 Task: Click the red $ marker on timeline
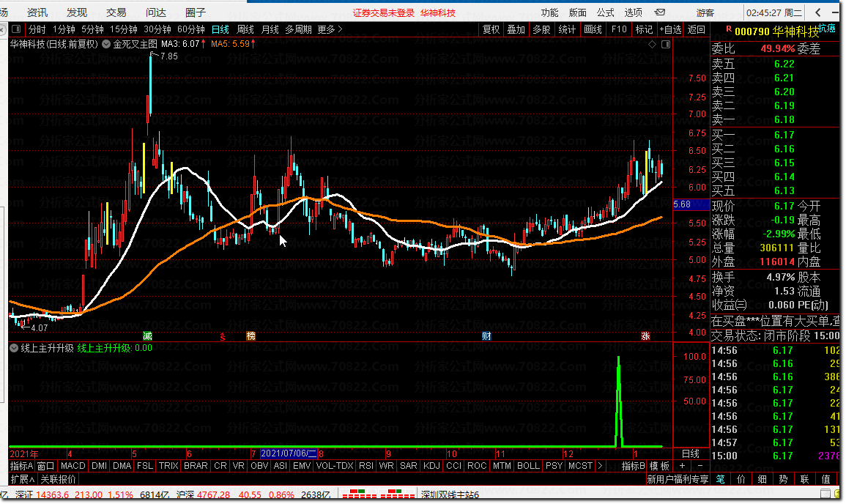point(222,337)
